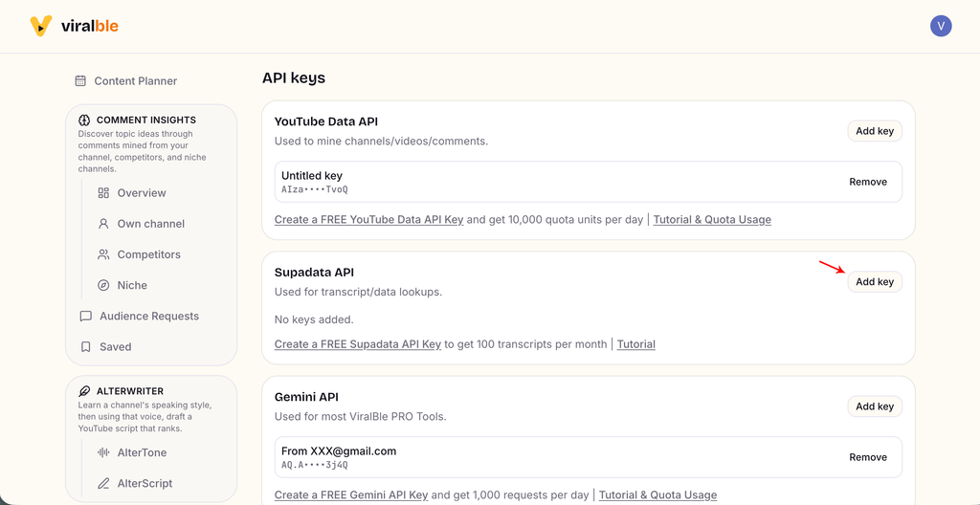Click key label From XXX@gmail.com
This screenshot has width=980, height=505.
pyautogui.click(x=339, y=451)
